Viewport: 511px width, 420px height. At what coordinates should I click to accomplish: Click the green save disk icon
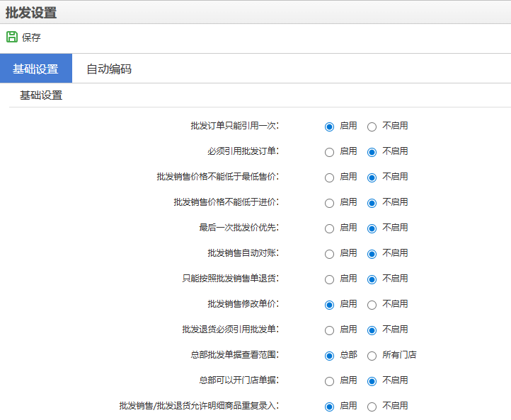click(12, 37)
